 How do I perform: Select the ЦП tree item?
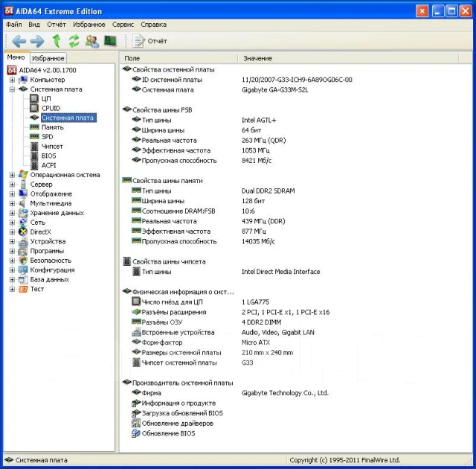(x=46, y=99)
